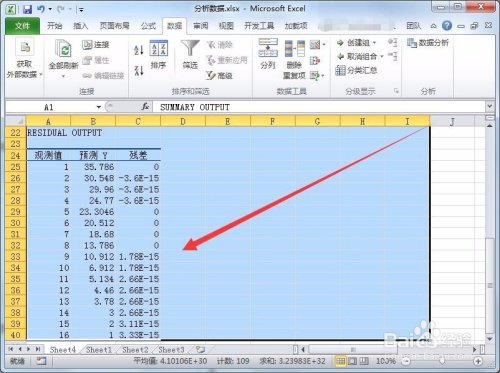Go to last sheet navigation arrow
This screenshot has height=373, width=500.
[38, 349]
